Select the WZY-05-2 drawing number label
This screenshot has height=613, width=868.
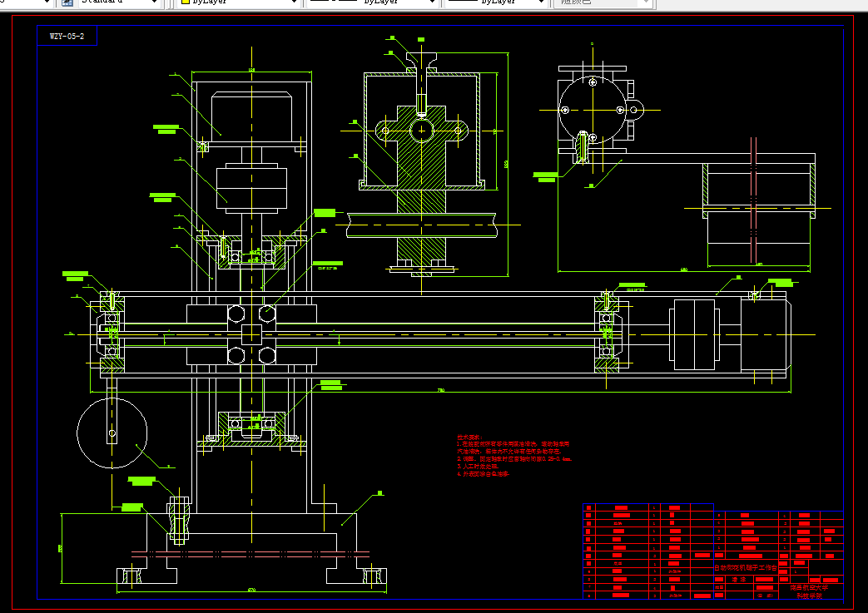pyautogui.click(x=67, y=37)
